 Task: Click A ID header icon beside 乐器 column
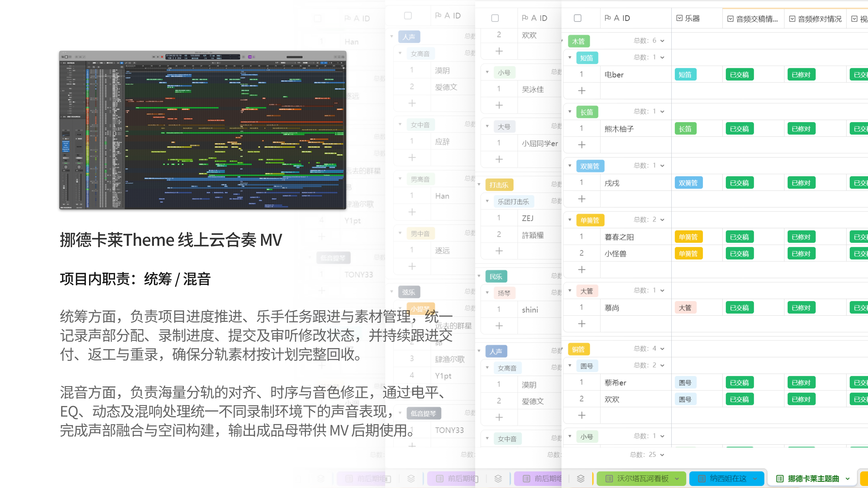click(x=608, y=18)
